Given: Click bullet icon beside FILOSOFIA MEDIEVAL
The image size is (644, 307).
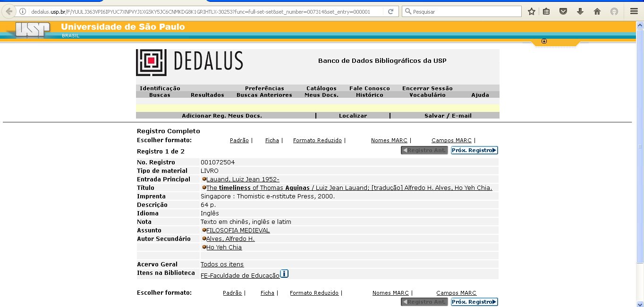Looking at the screenshot, I should (x=204, y=230).
